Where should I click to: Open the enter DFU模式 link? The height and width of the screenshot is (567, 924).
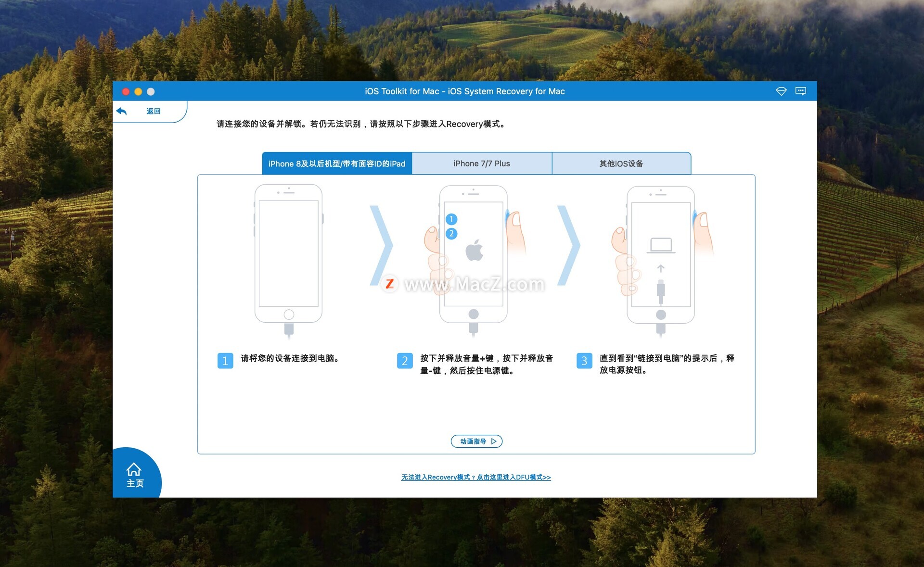[x=476, y=477]
